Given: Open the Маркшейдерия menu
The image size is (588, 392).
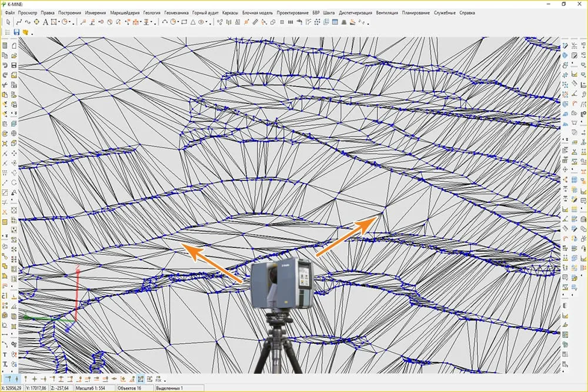Looking at the screenshot, I should [125, 13].
